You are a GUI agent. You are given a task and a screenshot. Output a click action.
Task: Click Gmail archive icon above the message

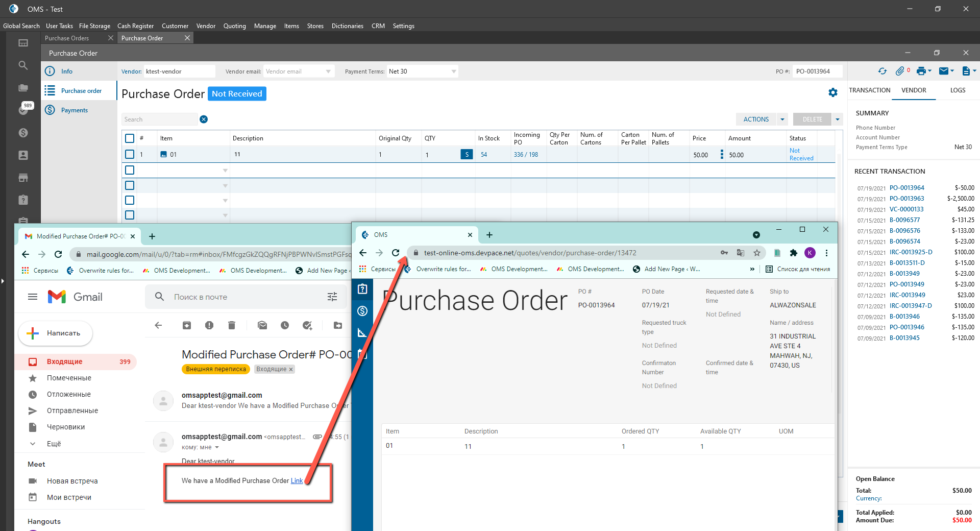(x=187, y=325)
